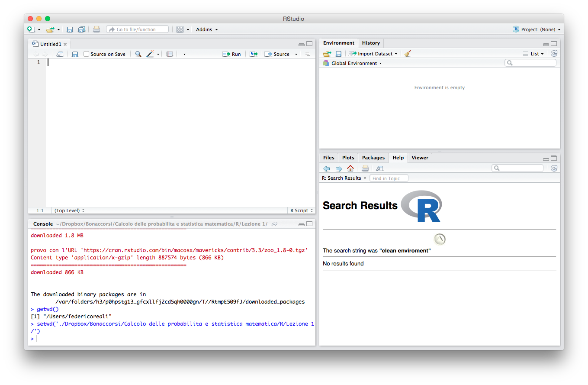Click the save all documents icon
Screen dimensions: 588x385
click(x=82, y=29)
